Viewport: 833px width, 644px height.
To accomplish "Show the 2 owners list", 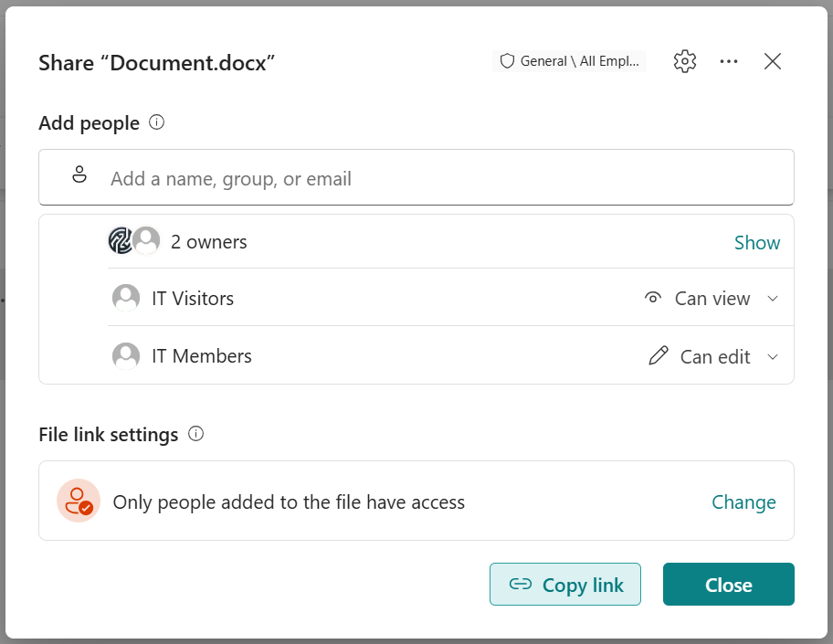I will 757,243.
